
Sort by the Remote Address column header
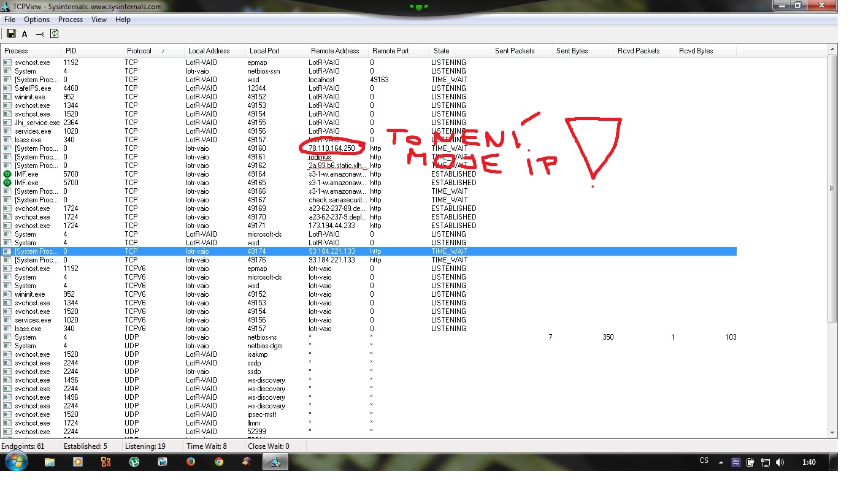point(337,51)
